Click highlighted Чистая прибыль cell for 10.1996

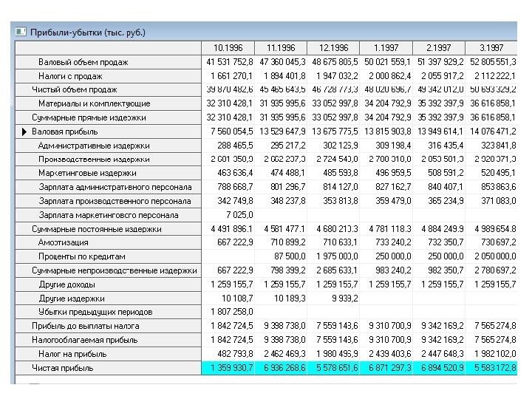point(228,368)
